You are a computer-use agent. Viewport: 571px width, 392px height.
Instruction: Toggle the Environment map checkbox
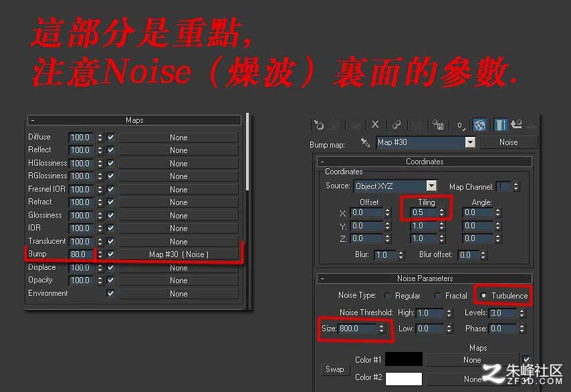[111, 293]
